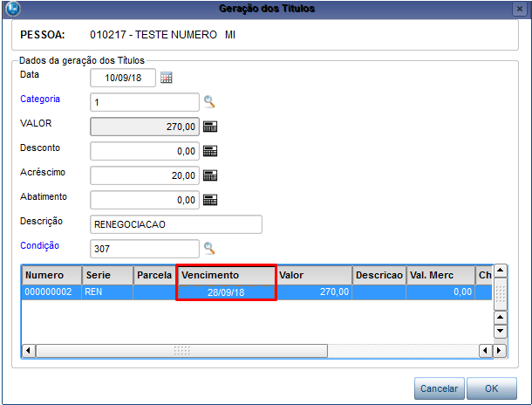Open the Categoria lookup magnifier
Image resolution: width=532 pixels, height=405 pixels.
[209, 102]
